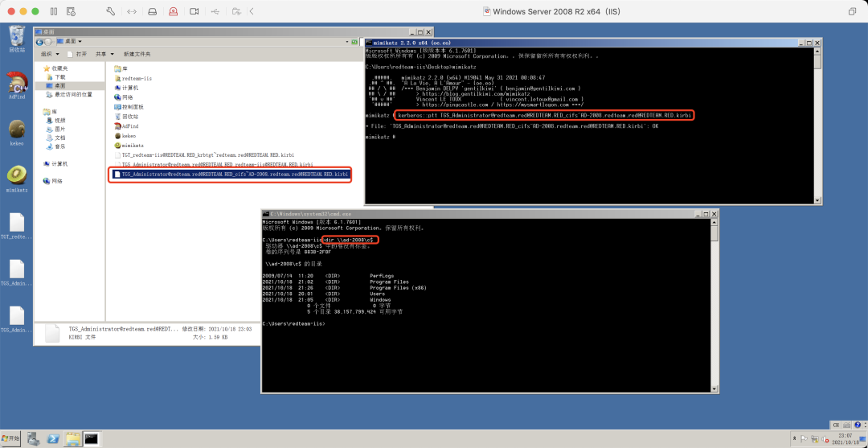Refresh the Explorer view with green arrows
The image size is (868, 448).
[x=355, y=42]
